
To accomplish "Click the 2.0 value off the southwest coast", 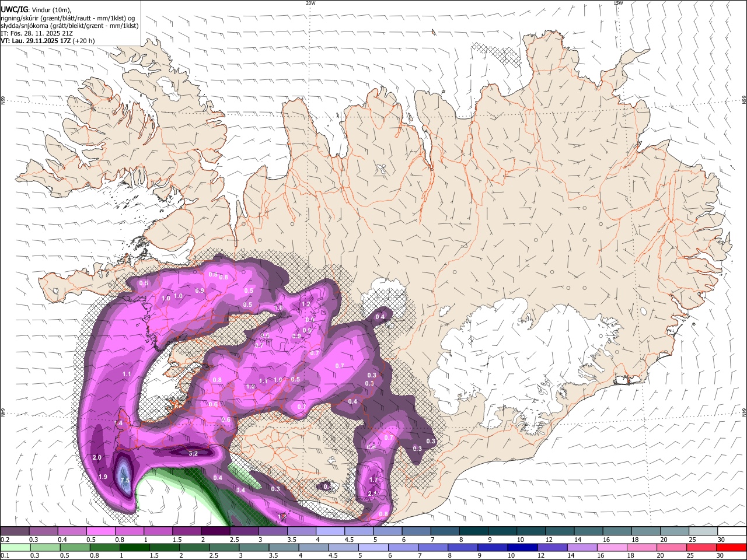I will pyautogui.click(x=97, y=457).
